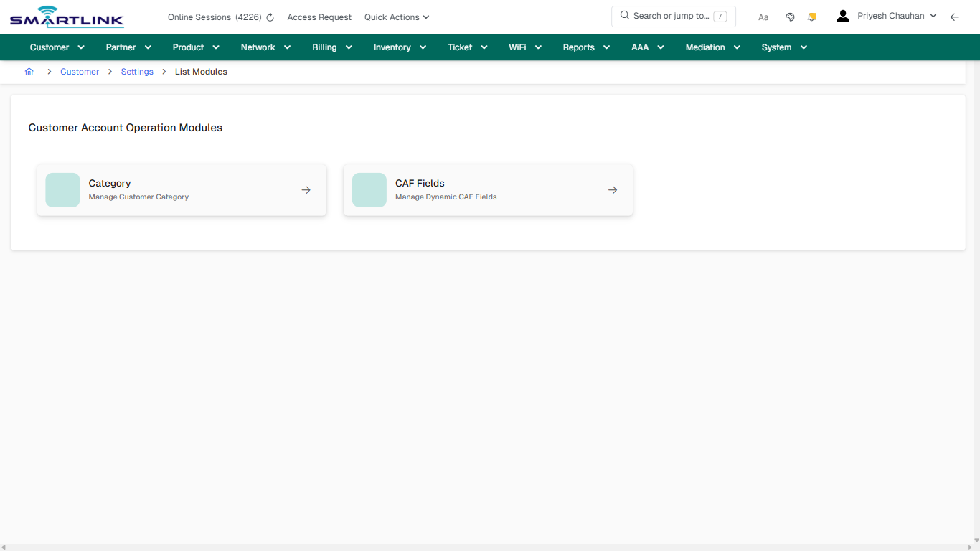Click the user avatar icon
980x551 pixels.
point(842,15)
